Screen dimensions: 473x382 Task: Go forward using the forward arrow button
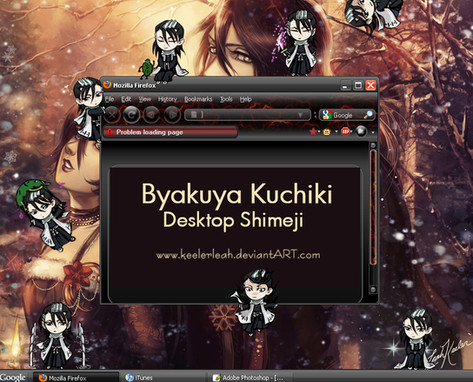tap(172, 115)
